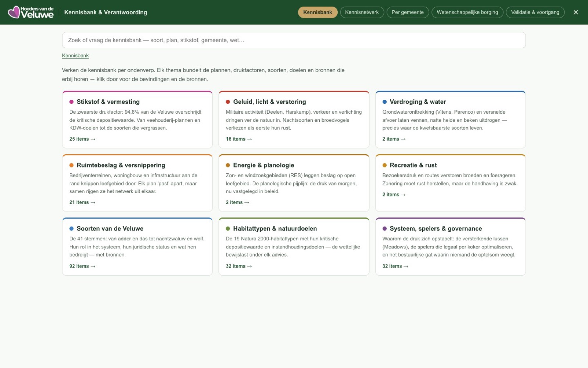
Task: Open the 32 items link under Habitattypen
Action: 239,266
